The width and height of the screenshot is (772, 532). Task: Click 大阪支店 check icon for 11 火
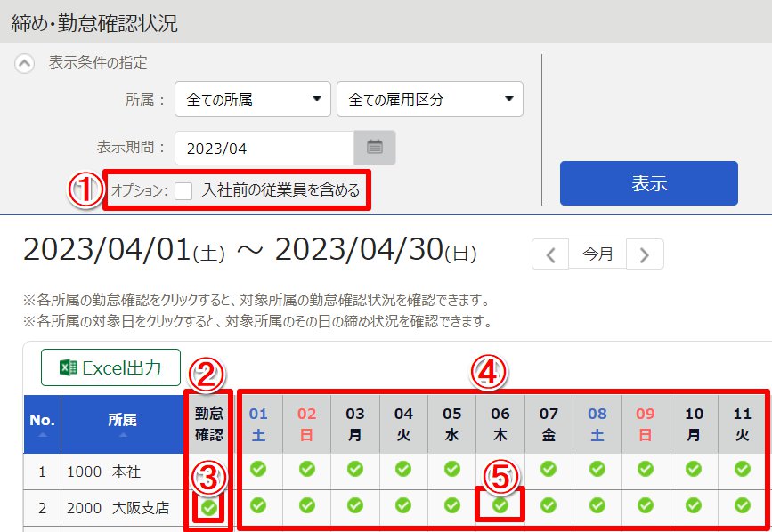click(x=743, y=505)
